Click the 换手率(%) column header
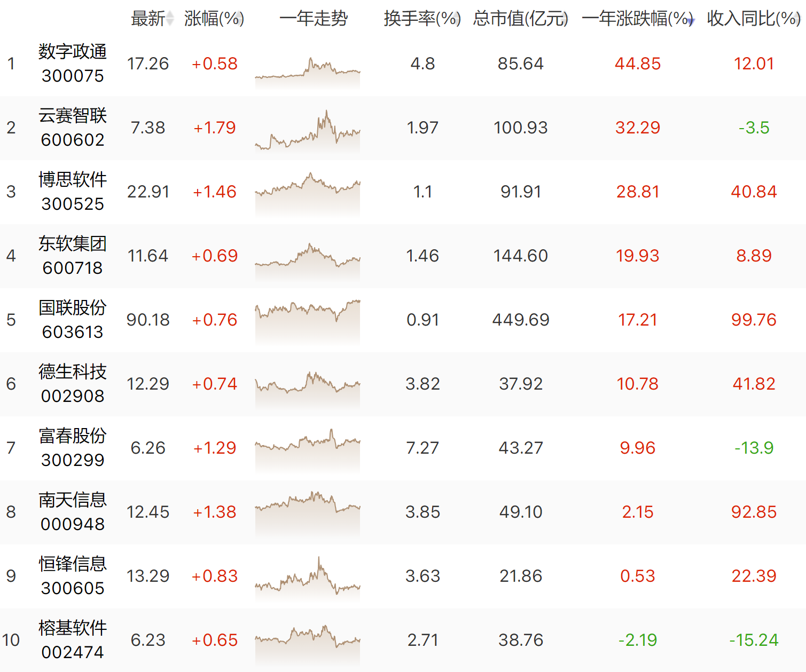 pos(422,19)
